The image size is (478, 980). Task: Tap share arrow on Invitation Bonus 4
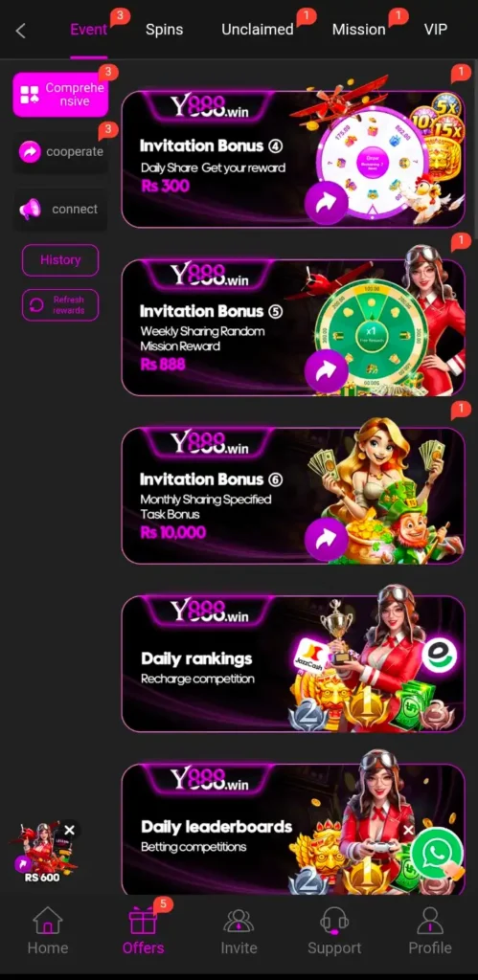[326, 203]
